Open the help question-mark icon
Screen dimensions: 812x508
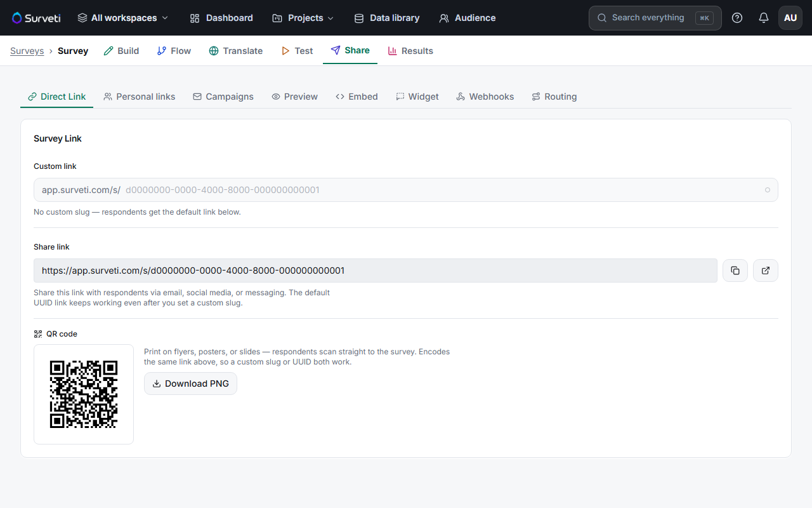tap(737, 18)
